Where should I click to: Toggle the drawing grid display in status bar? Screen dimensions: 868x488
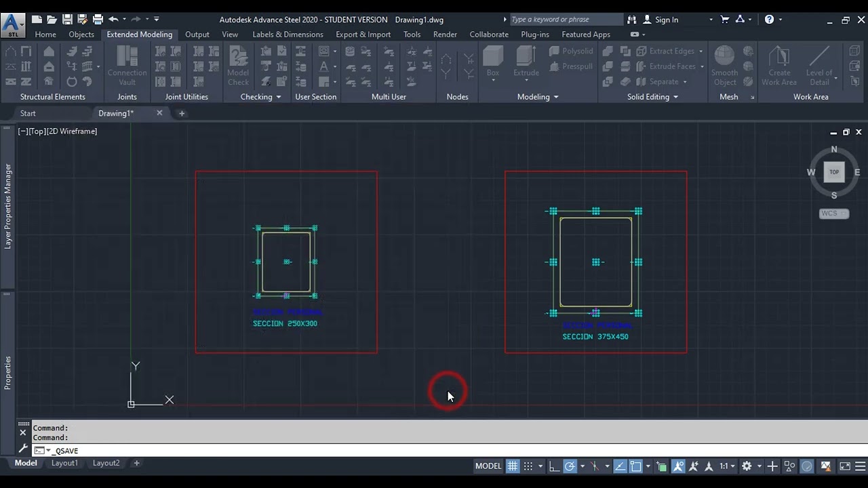click(513, 466)
